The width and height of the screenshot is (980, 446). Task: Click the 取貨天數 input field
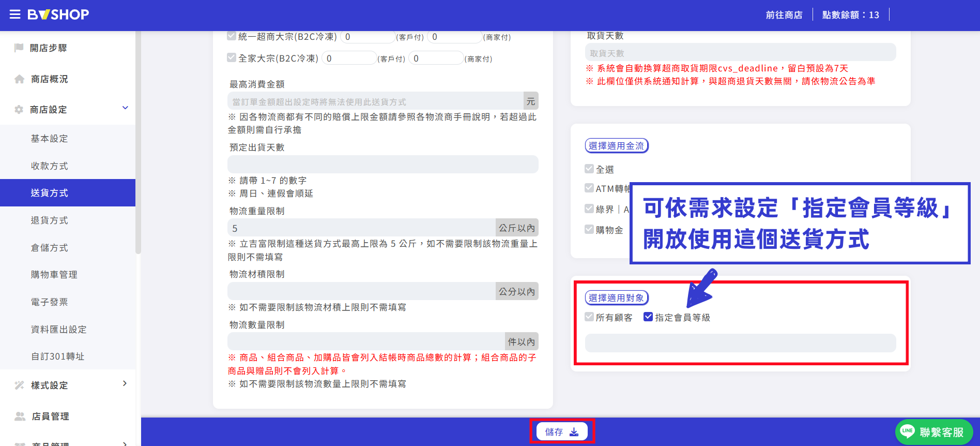(740, 52)
